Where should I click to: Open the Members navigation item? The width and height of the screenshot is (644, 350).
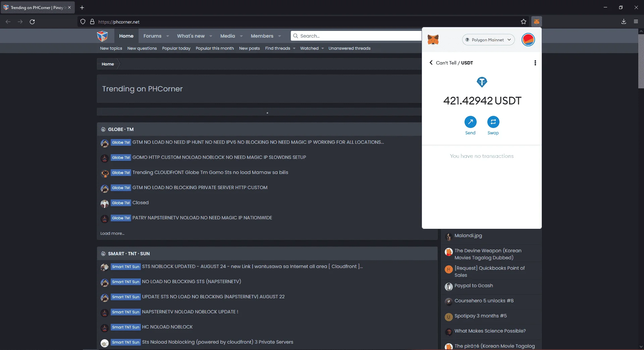tap(262, 36)
